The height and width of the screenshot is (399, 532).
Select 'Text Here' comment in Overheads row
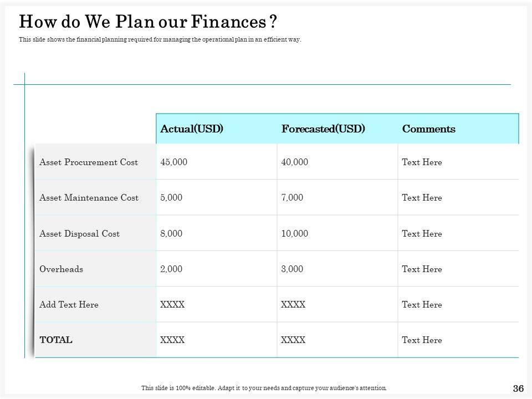422,269
